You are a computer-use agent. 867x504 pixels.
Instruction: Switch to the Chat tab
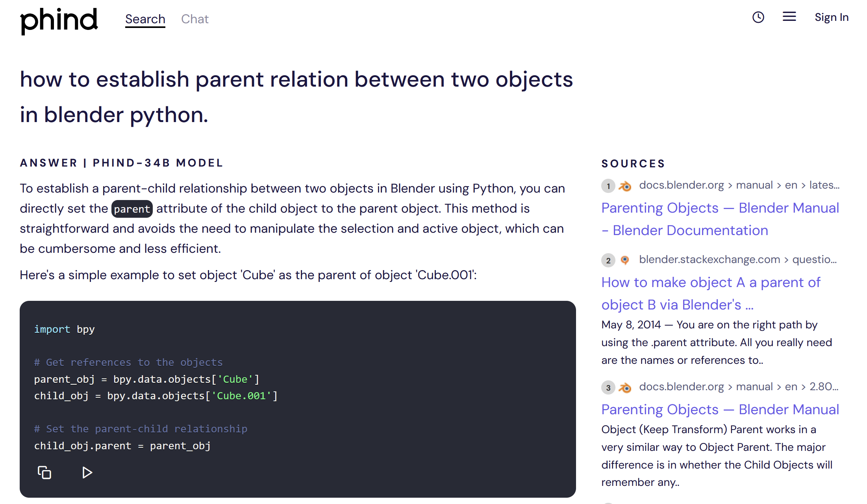(x=195, y=18)
